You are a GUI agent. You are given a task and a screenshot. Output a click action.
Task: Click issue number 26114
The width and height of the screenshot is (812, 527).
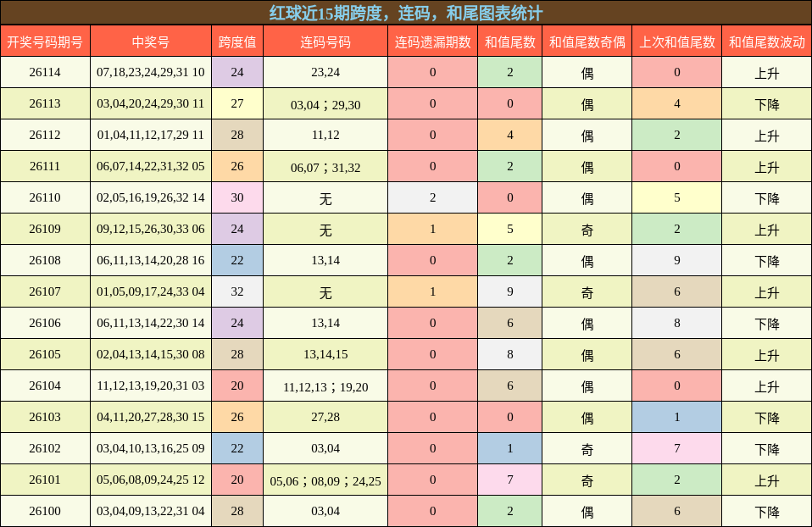(45, 72)
